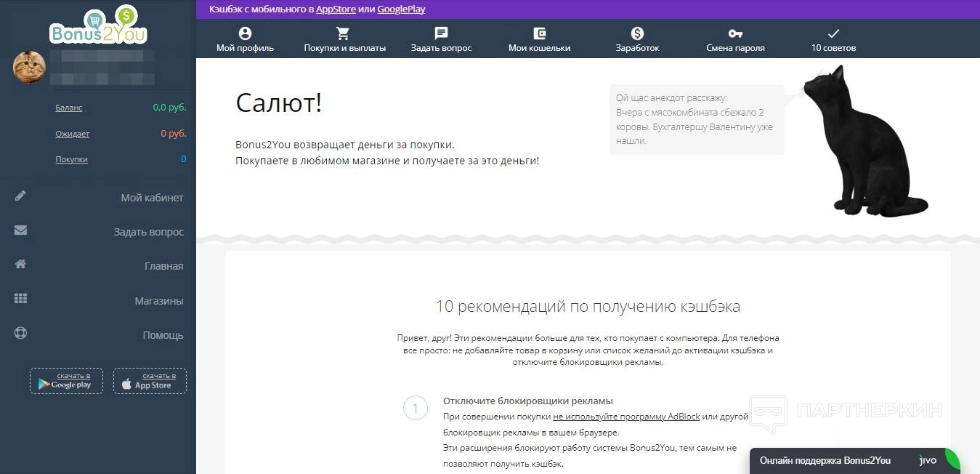Click the profile person icon above Мой профиль
Screen dimensions: 980x474
point(245,33)
